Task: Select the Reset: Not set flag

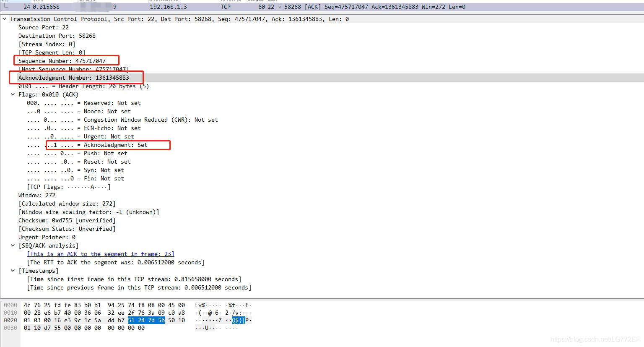Action: pyautogui.click(x=79, y=162)
